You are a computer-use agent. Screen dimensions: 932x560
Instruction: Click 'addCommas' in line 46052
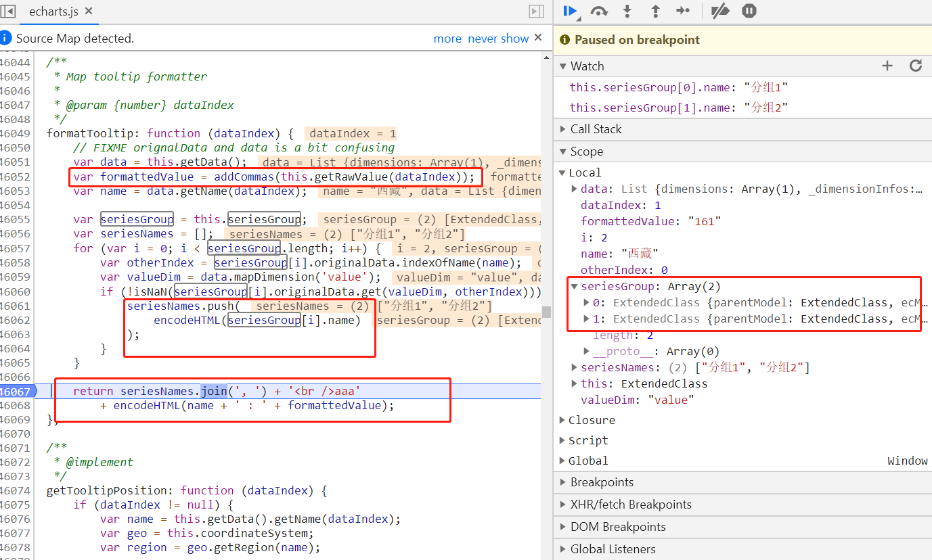[244, 177]
